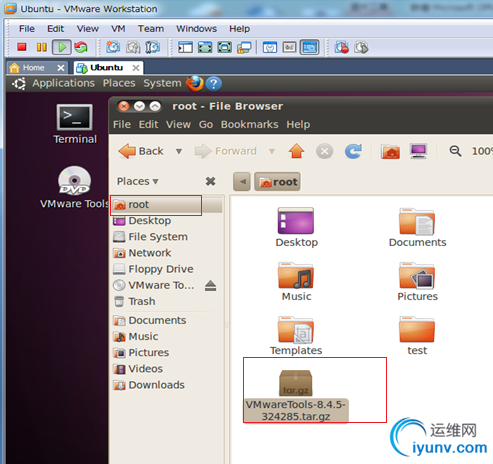Click the root path bar button
Screen dimensions: 493x464
tap(277, 182)
